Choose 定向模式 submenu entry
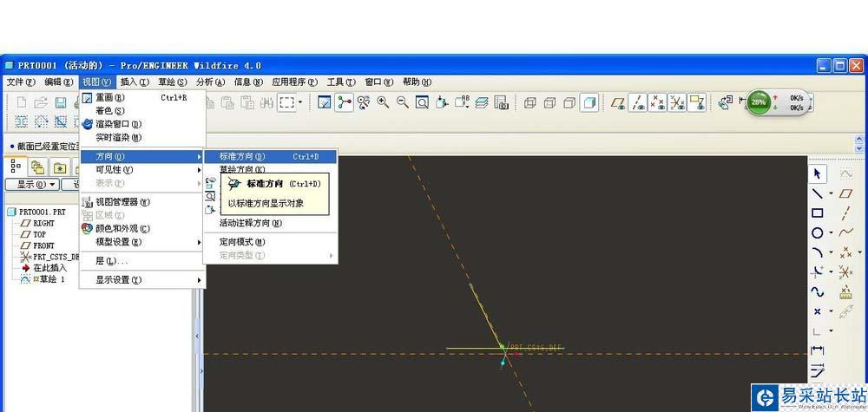 pyautogui.click(x=270, y=242)
